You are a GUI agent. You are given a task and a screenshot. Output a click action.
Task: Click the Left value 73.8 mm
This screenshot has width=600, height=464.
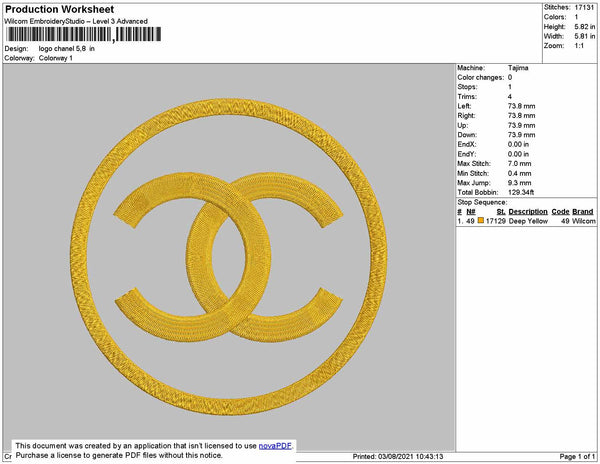click(521, 106)
